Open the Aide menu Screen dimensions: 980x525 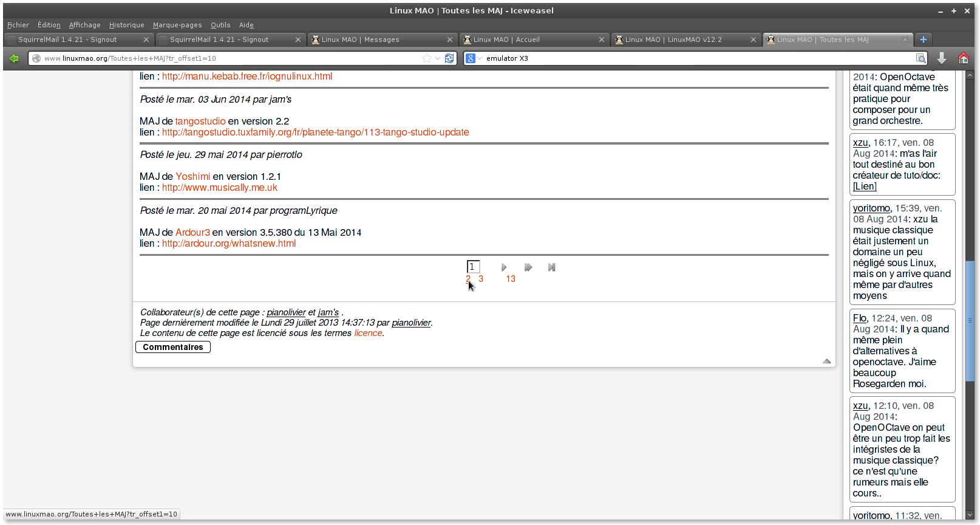click(247, 25)
